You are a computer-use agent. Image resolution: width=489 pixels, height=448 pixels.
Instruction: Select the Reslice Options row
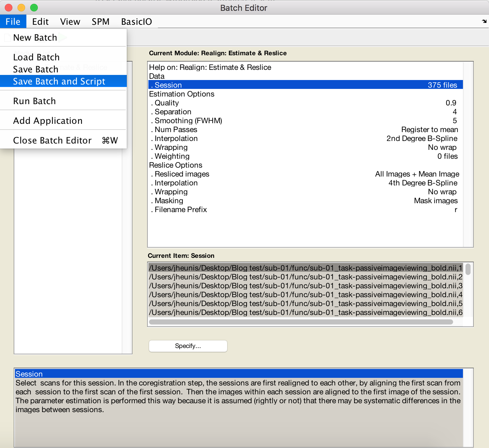306,165
